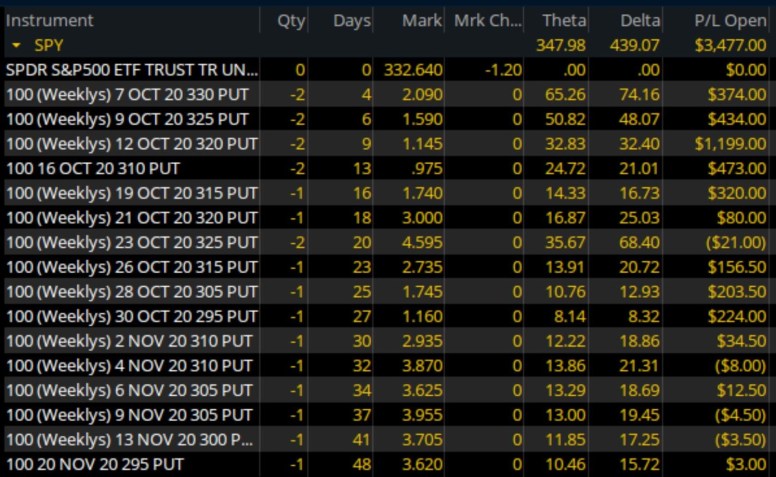The image size is (776, 477).
Task: Sort by the Mark column header
Action: coord(422,20)
